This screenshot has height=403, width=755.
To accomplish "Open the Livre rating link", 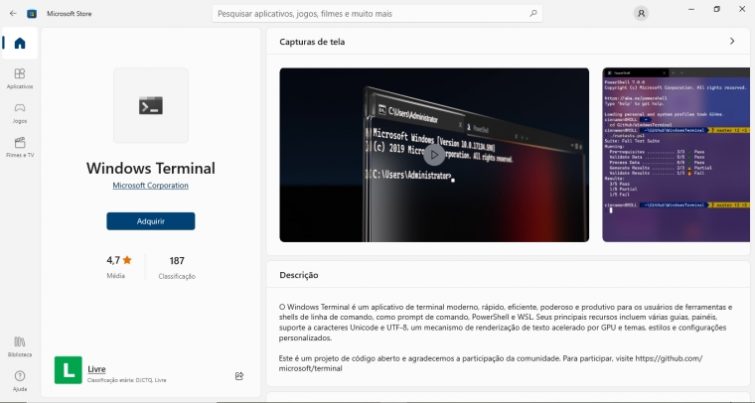I will pos(97,369).
